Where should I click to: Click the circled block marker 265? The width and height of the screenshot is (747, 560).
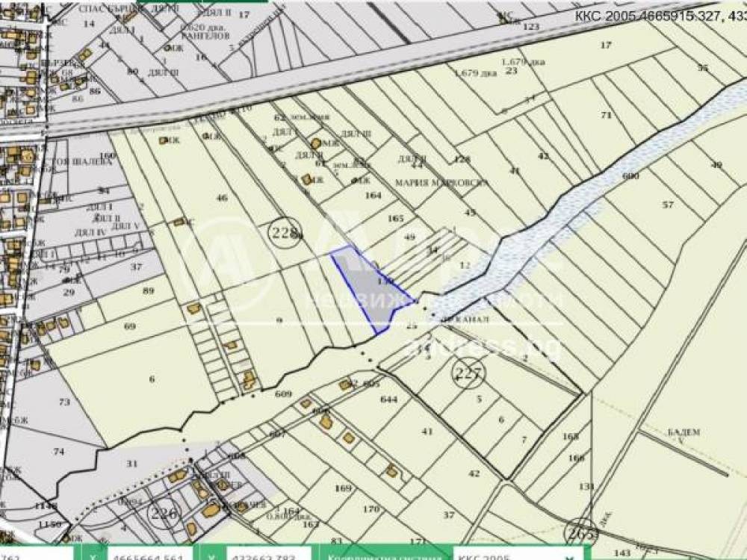point(581,533)
